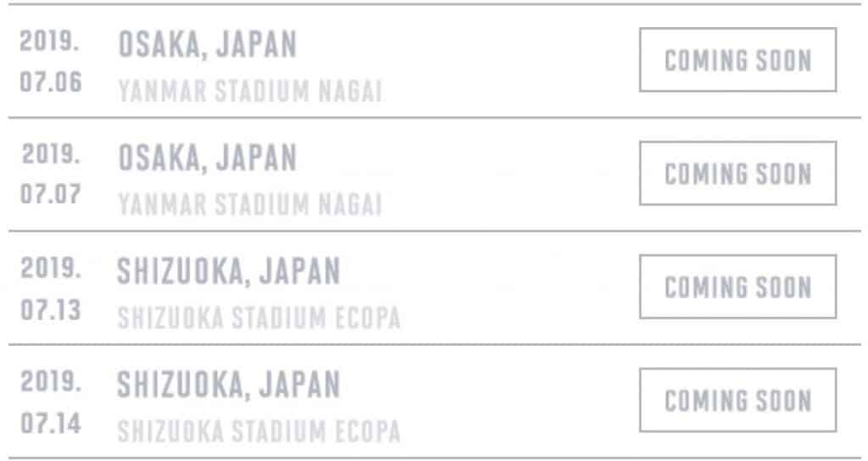The image size is (868, 461).
Task: Select the 07.14 date label
Action: (51, 423)
